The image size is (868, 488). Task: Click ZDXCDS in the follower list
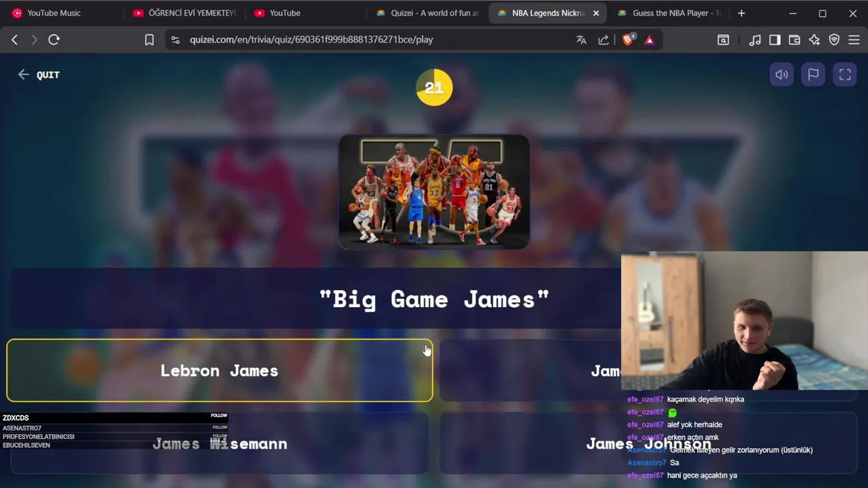[x=16, y=418]
